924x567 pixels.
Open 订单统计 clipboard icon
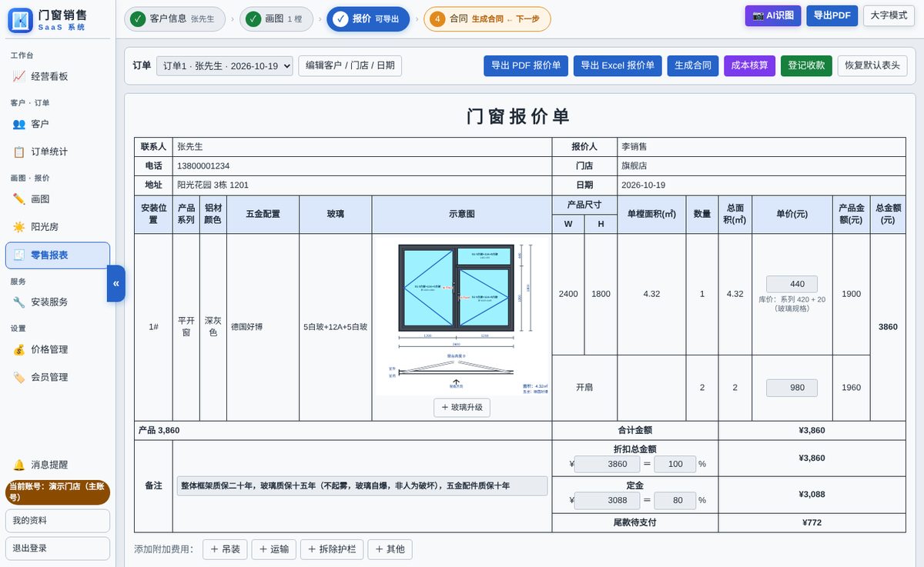coord(19,152)
